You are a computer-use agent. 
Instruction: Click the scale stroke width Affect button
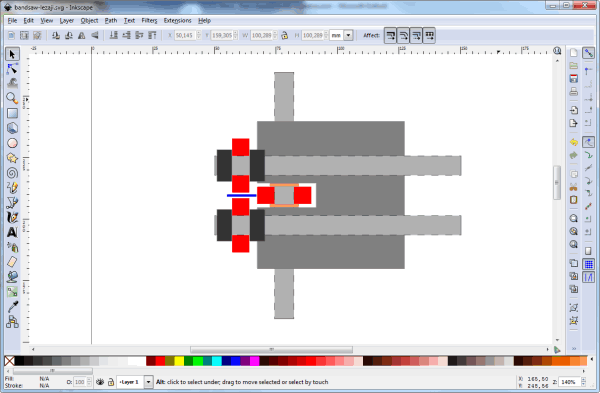tap(390, 36)
